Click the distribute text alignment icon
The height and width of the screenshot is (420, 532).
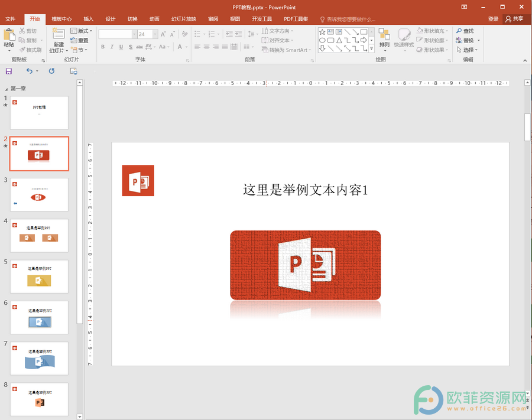pos(234,47)
